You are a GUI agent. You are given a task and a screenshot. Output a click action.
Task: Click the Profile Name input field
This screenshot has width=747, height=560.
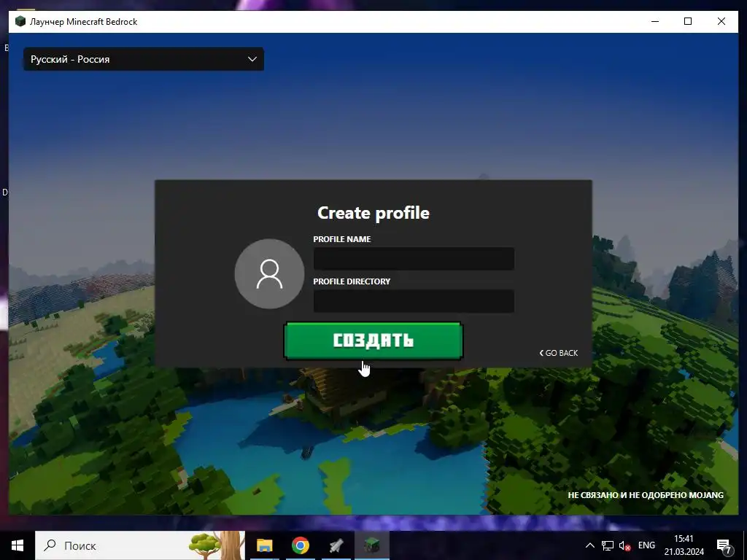coord(414,259)
